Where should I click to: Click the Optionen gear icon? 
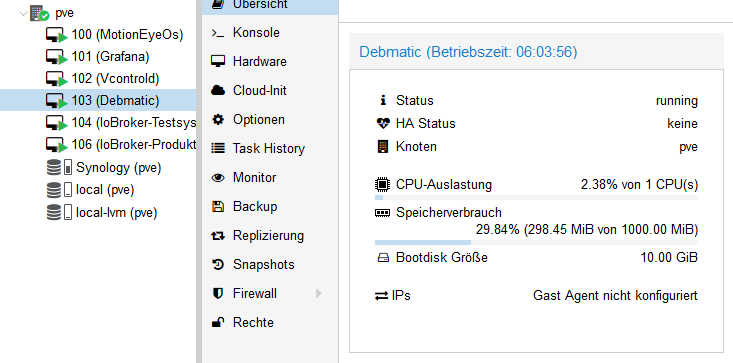point(218,120)
